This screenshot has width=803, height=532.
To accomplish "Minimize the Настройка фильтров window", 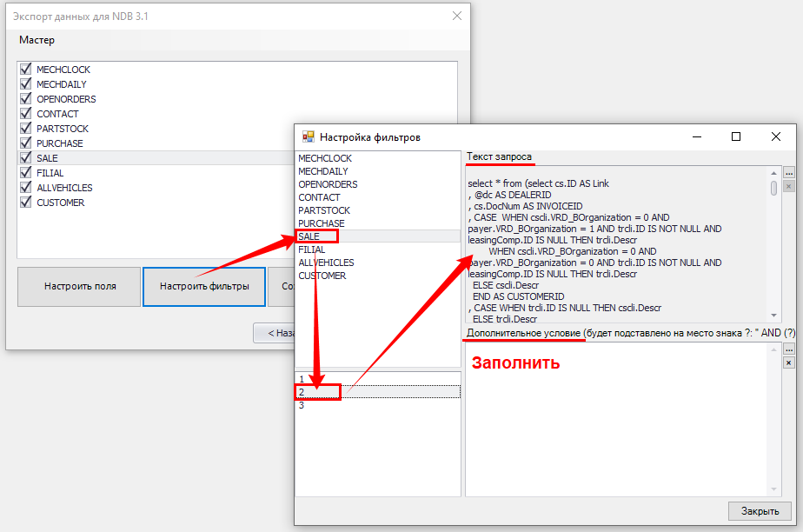I will click(x=696, y=136).
